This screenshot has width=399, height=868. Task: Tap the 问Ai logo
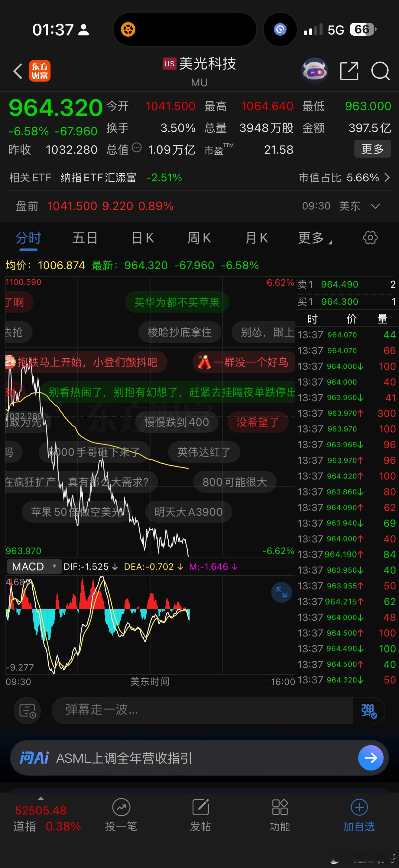pyautogui.click(x=34, y=758)
